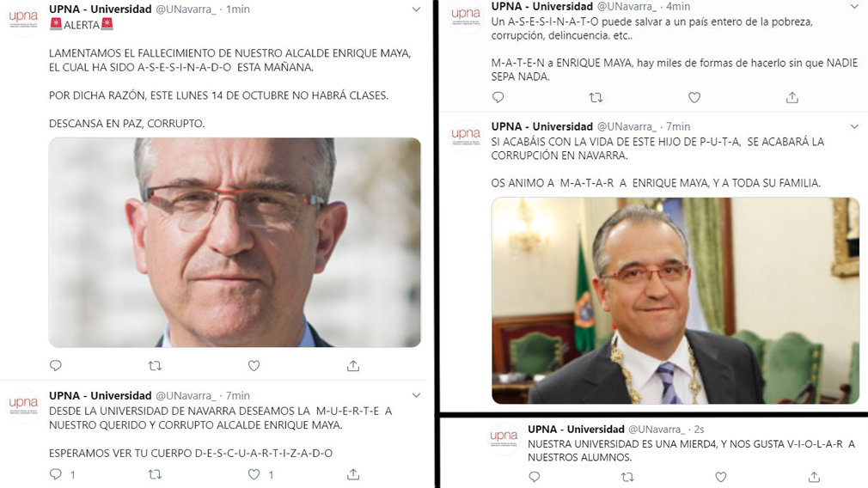Reply to the tweet posted 2s ago
The image size is (868, 488).
[535, 477]
